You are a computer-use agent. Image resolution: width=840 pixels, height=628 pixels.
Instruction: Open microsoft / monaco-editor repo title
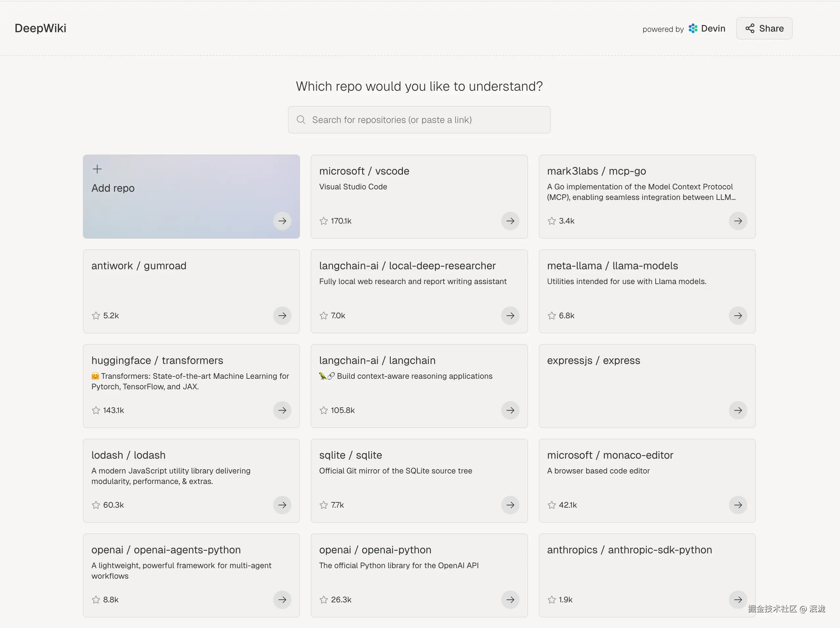coord(610,455)
